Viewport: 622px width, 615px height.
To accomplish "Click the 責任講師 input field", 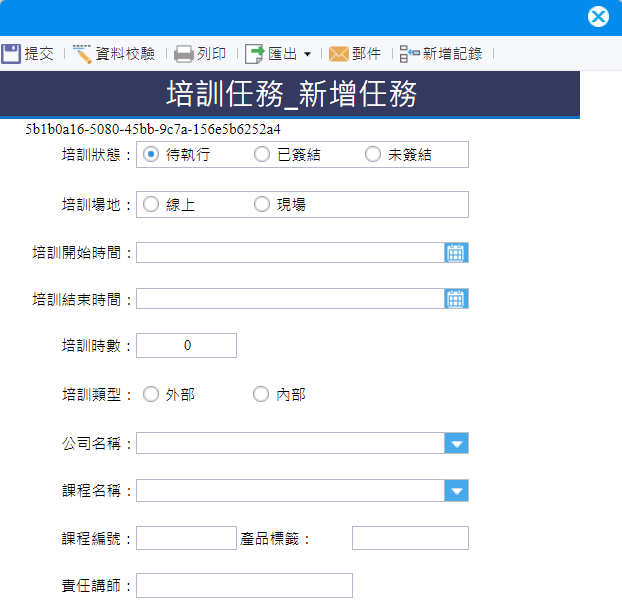I will click(244, 585).
